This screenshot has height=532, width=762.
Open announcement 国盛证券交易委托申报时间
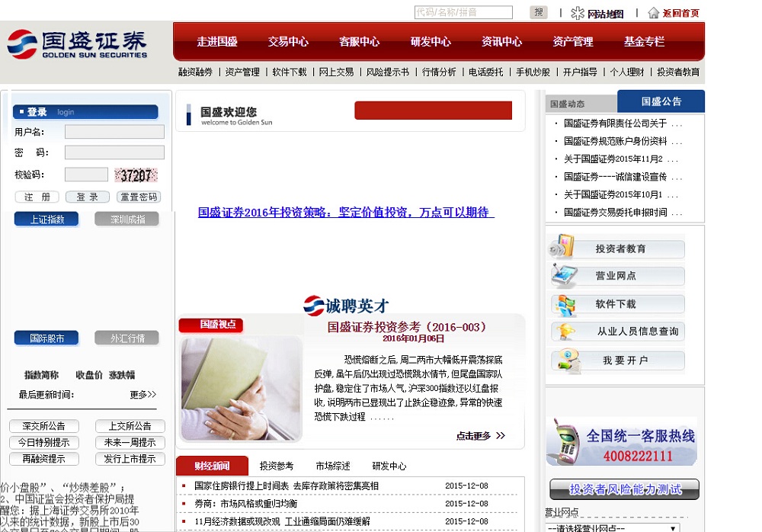[615, 213]
